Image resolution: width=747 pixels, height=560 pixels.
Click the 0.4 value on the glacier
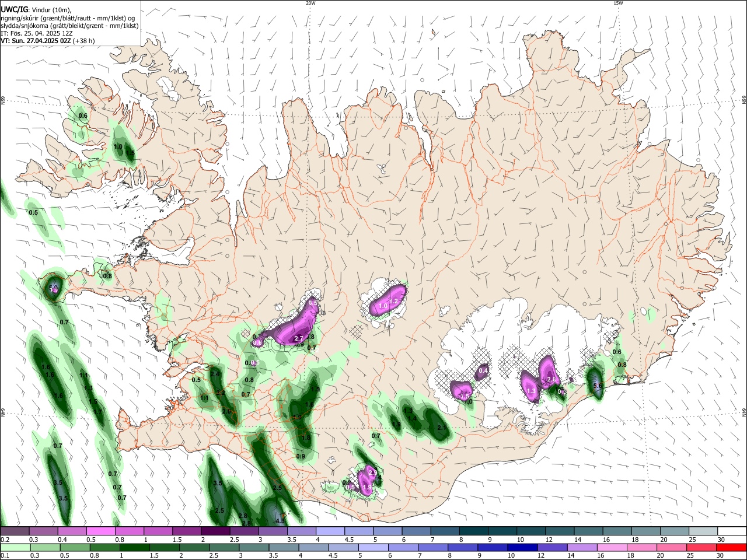click(483, 370)
